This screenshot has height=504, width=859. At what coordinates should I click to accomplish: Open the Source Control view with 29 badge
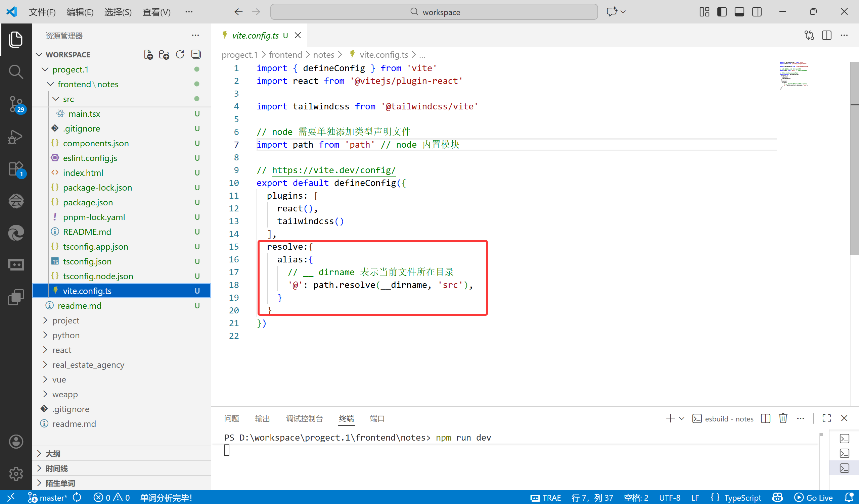click(x=16, y=104)
